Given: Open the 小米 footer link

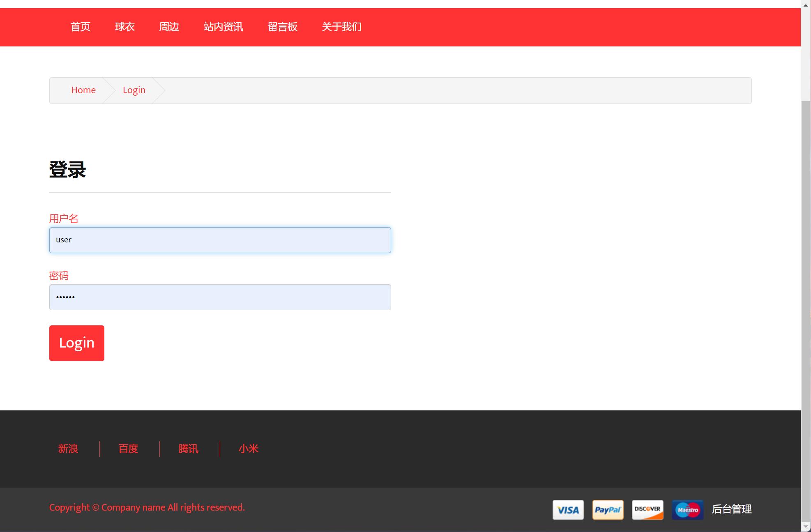Looking at the screenshot, I should tap(248, 449).
